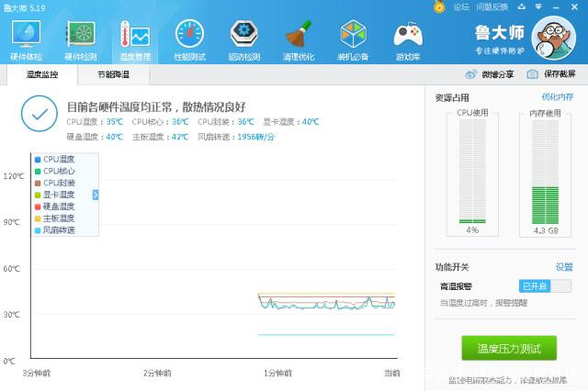The height and width of the screenshot is (391, 588).
Task: Open 设置 link for function switches
Action: [x=564, y=267]
